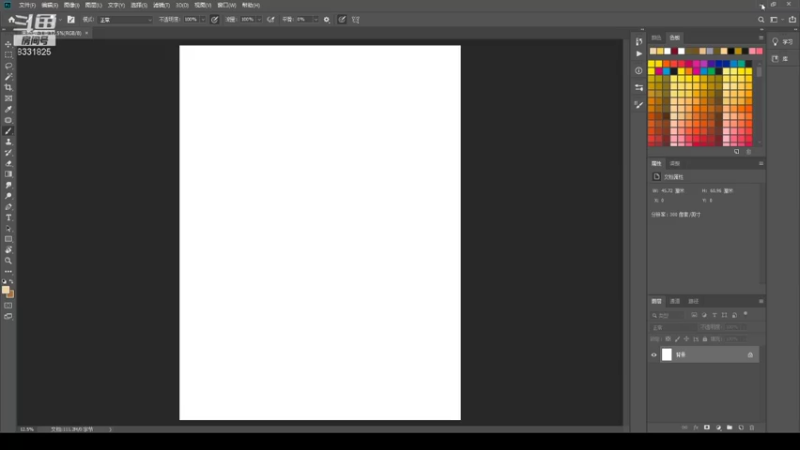This screenshot has height=450, width=800.
Task: Expand the opacity value dropdown
Action: point(203,19)
